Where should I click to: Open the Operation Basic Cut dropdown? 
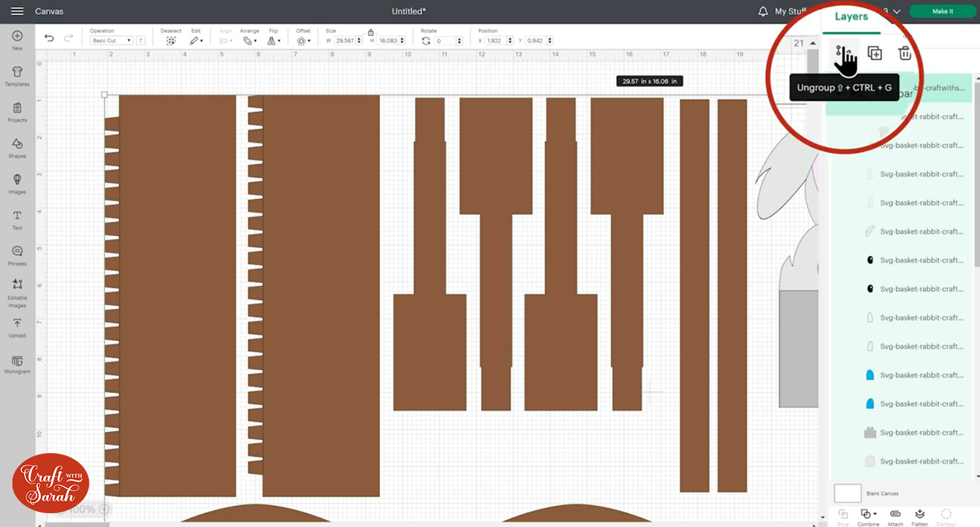point(112,41)
